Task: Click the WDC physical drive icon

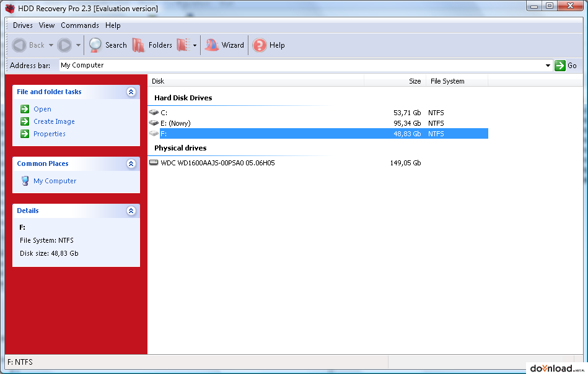Action: tap(154, 163)
